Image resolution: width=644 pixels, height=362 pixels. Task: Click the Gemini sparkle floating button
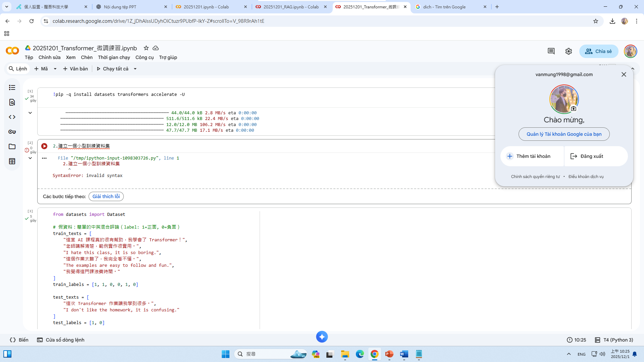(322, 337)
